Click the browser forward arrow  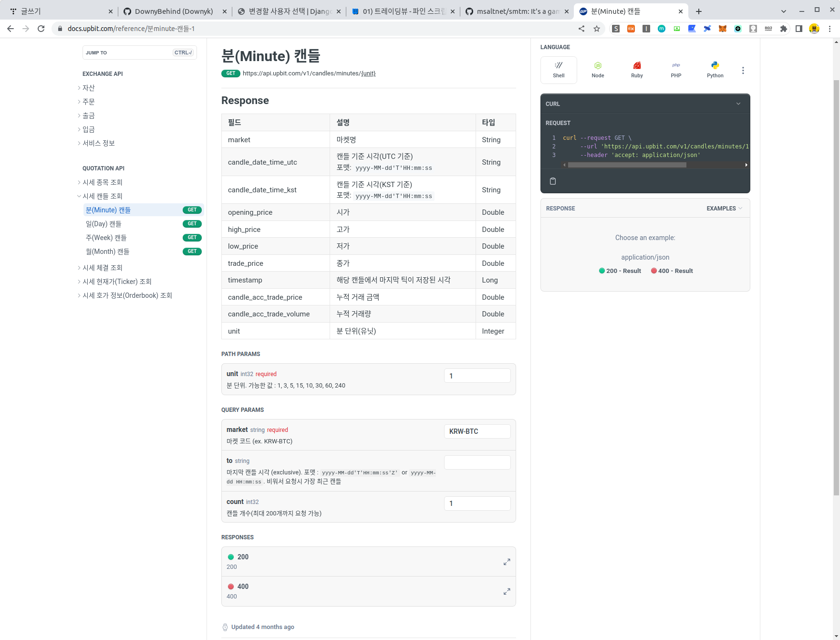[x=26, y=29]
